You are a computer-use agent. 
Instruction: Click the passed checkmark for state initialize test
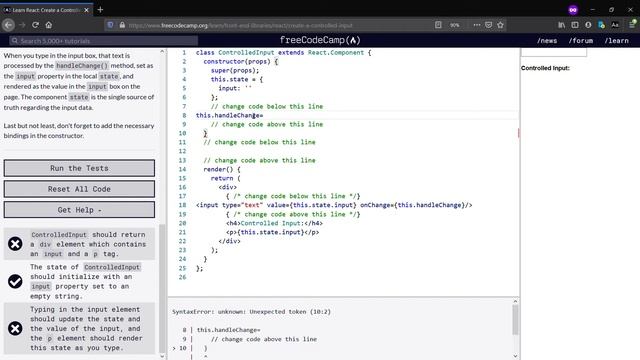pyautogui.click(x=15, y=281)
